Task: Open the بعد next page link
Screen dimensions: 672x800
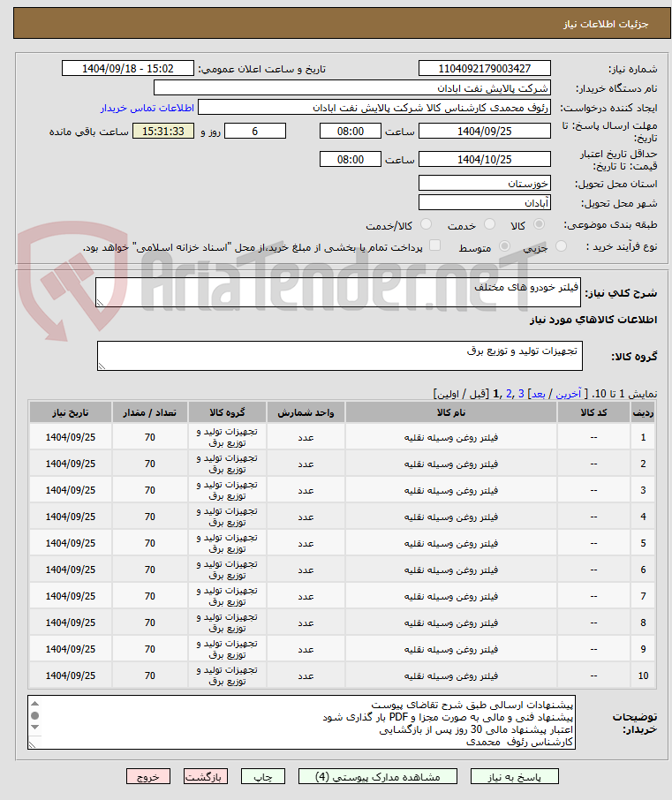Action: pyautogui.click(x=539, y=394)
